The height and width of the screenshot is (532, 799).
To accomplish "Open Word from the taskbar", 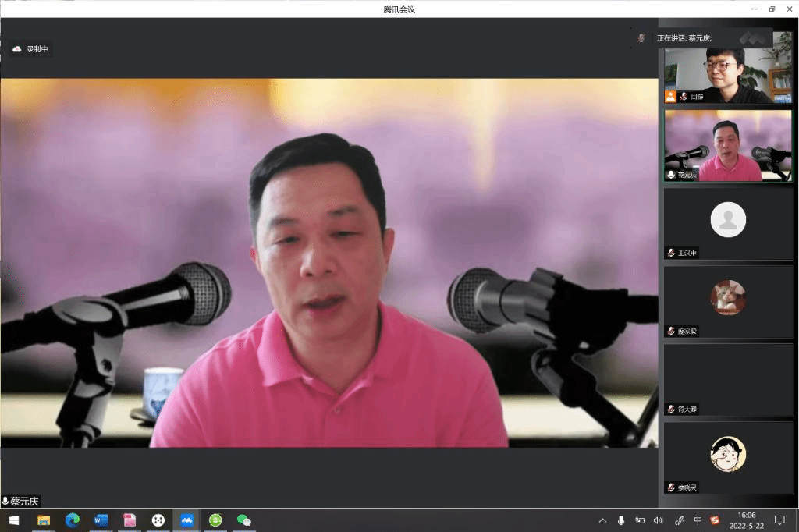I will [101, 520].
